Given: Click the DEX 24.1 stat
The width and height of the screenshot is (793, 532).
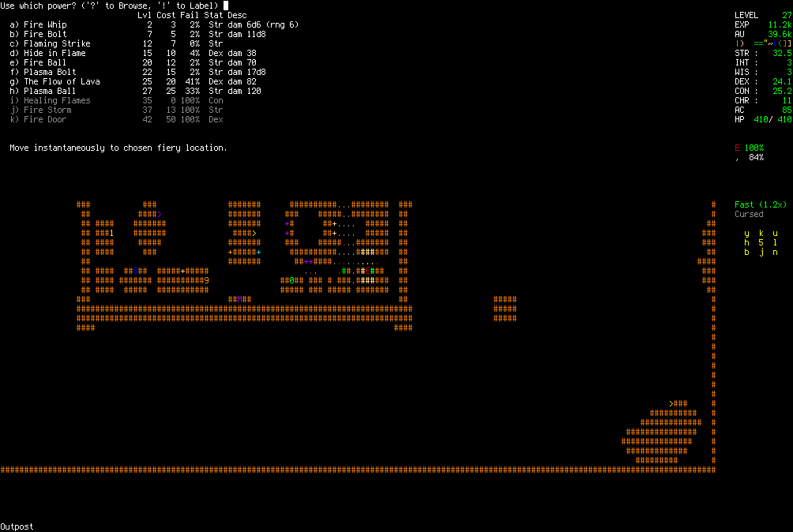Looking at the screenshot, I should point(763,82).
